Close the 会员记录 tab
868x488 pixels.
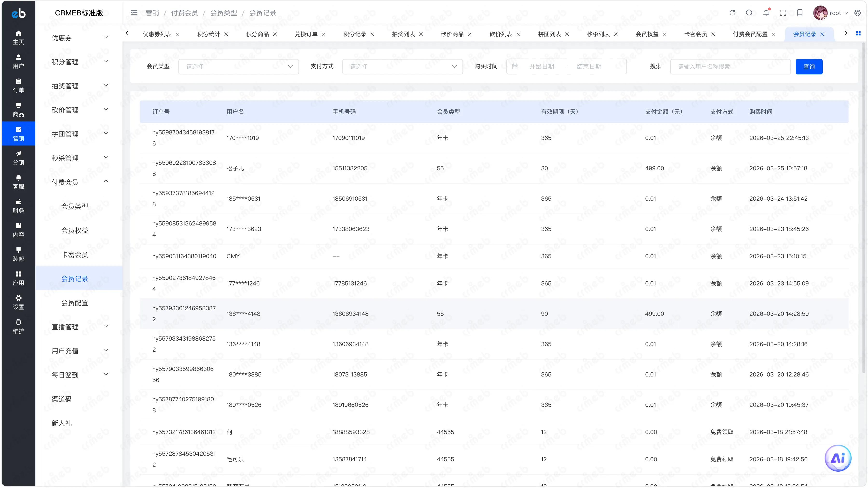click(822, 34)
